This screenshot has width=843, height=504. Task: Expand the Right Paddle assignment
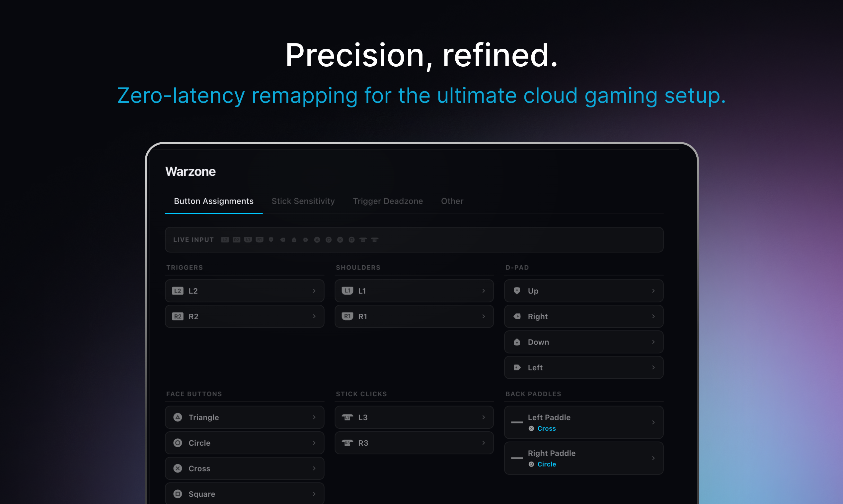pyautogui.click(x=583, y=458)
